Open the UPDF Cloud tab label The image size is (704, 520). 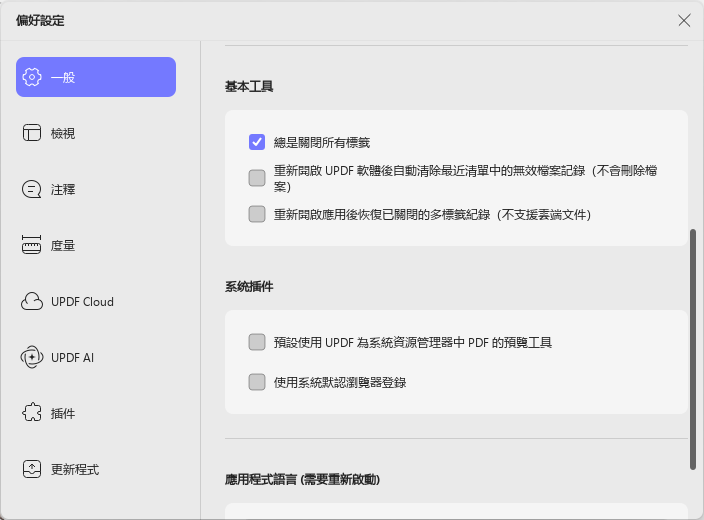point(82,302)
